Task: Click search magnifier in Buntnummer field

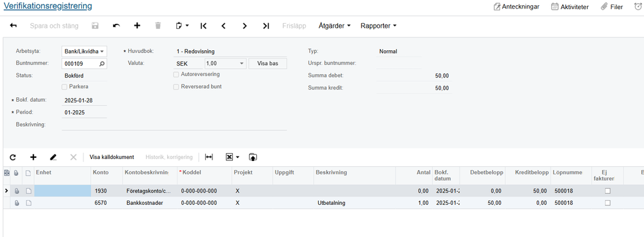Action: pos(102,64)
